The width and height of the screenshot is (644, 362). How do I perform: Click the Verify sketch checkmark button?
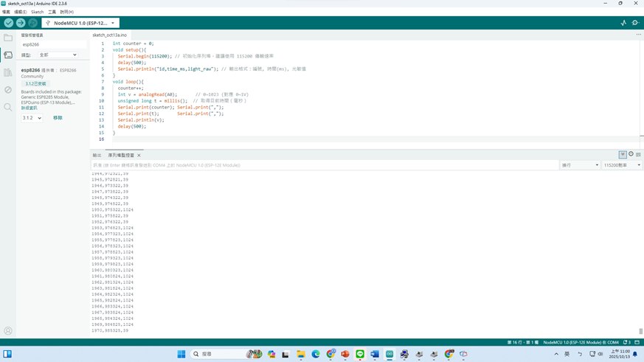pos(8,23)
